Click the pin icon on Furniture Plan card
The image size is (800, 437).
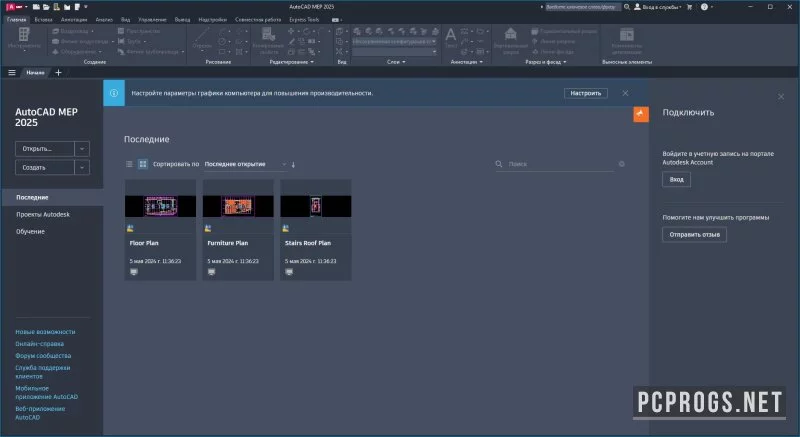[x=208, y=228]
